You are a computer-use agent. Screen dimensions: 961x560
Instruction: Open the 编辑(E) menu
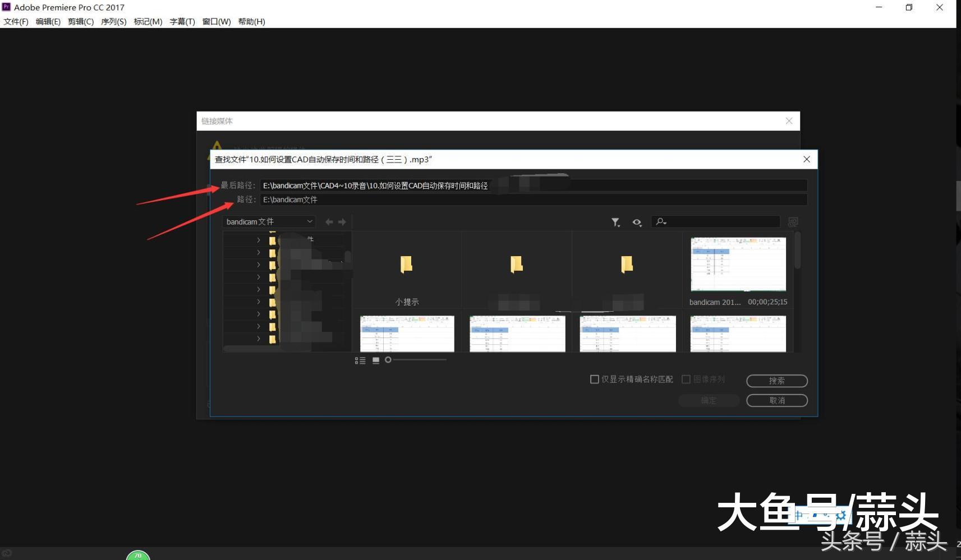tap(48, 21)
